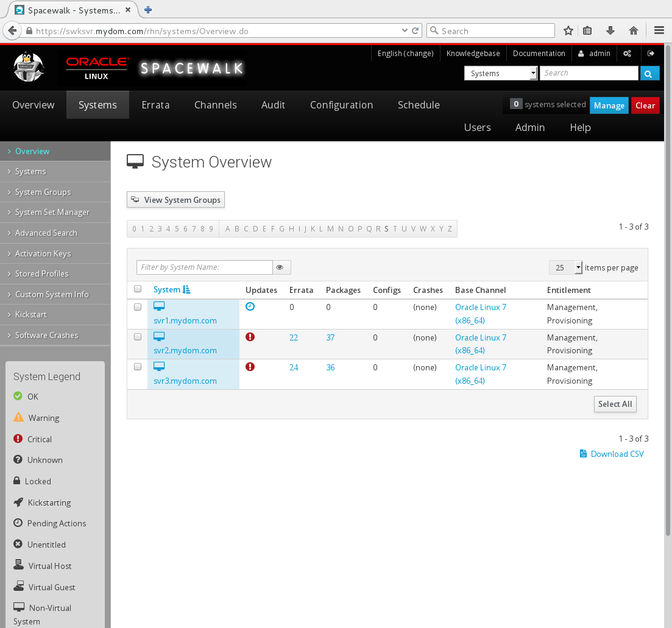This screenshot has height=628, width=672.
Task: Click the sort icon beside System column
Action: pyautogui.click(x=186, y=289)
